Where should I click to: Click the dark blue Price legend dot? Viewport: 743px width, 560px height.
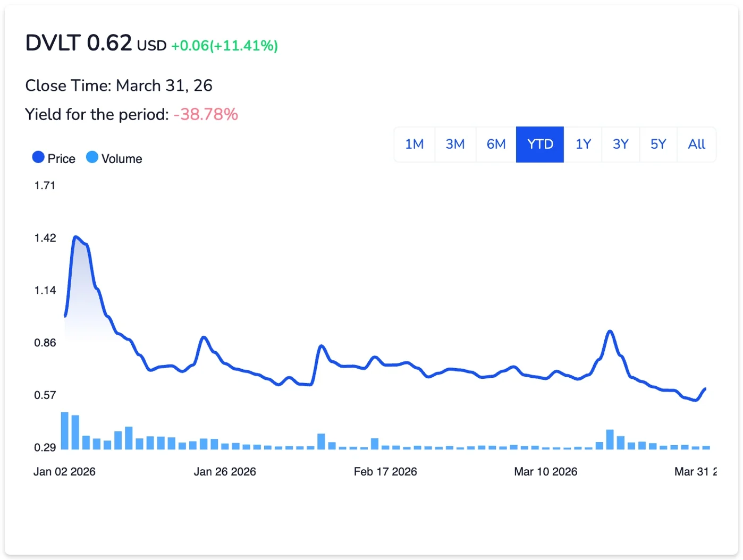(x=38, y=157)
